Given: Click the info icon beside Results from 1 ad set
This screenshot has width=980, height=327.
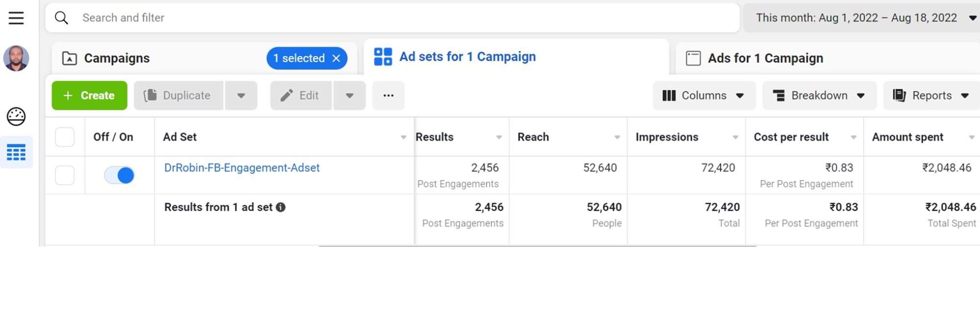Looking at the screenshot, I should pos(281,207).
